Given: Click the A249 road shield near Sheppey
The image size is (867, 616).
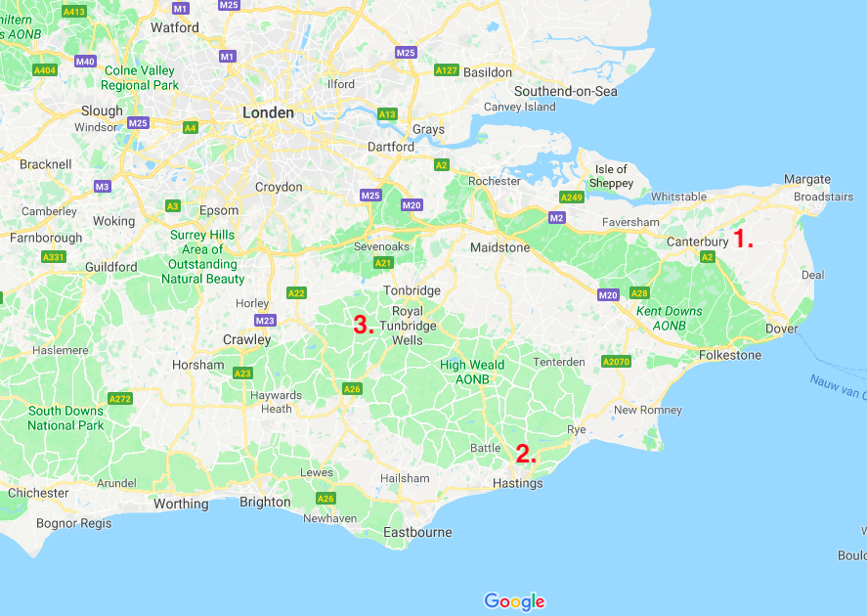Looking at the screenshot, I should tap(572, 198).
